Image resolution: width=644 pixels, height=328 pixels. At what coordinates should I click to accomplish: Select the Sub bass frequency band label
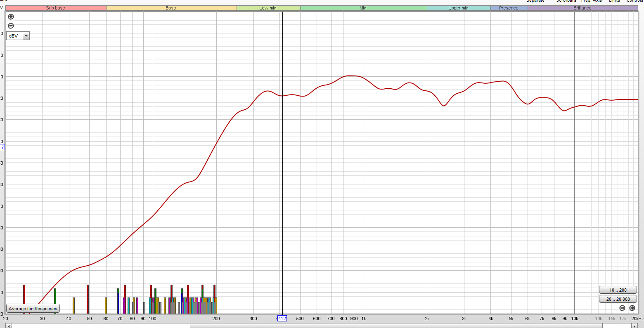tap(55, 8)
